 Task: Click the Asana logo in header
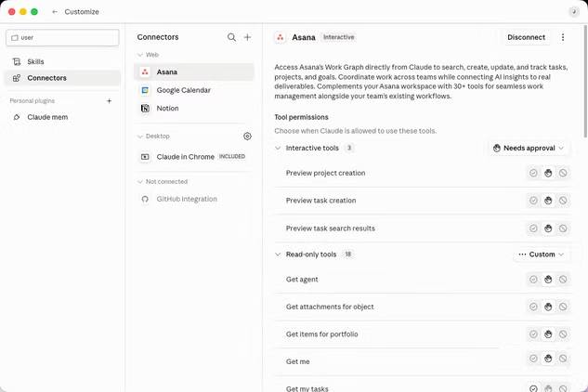pos(281,37)
